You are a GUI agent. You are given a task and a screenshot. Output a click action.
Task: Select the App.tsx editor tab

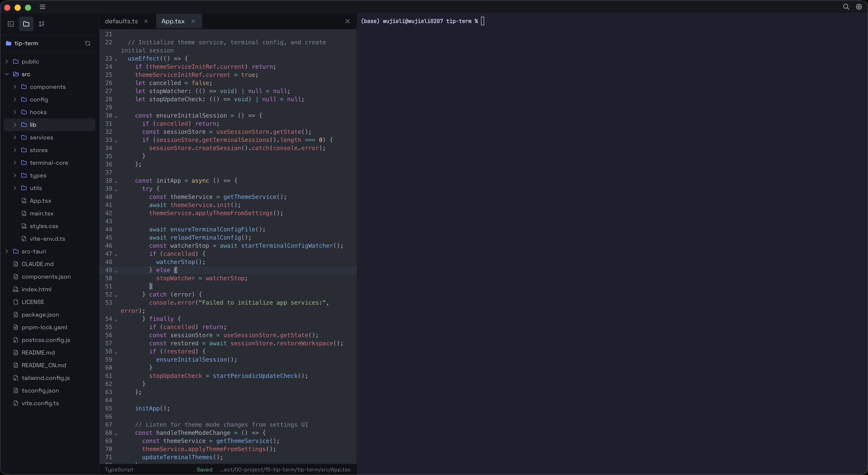point(173,21)
